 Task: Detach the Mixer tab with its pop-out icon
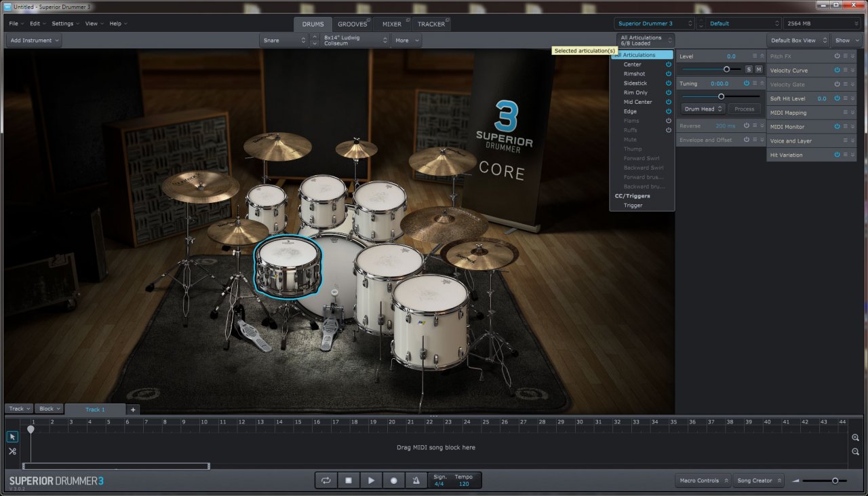(x=408, y=20)
